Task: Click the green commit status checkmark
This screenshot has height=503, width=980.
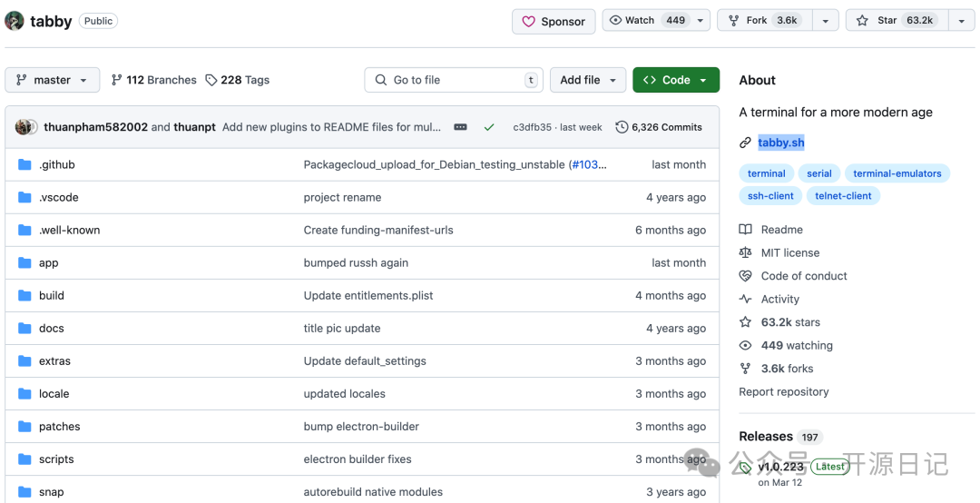Action: pyautogui.click(x=489, y=127)
